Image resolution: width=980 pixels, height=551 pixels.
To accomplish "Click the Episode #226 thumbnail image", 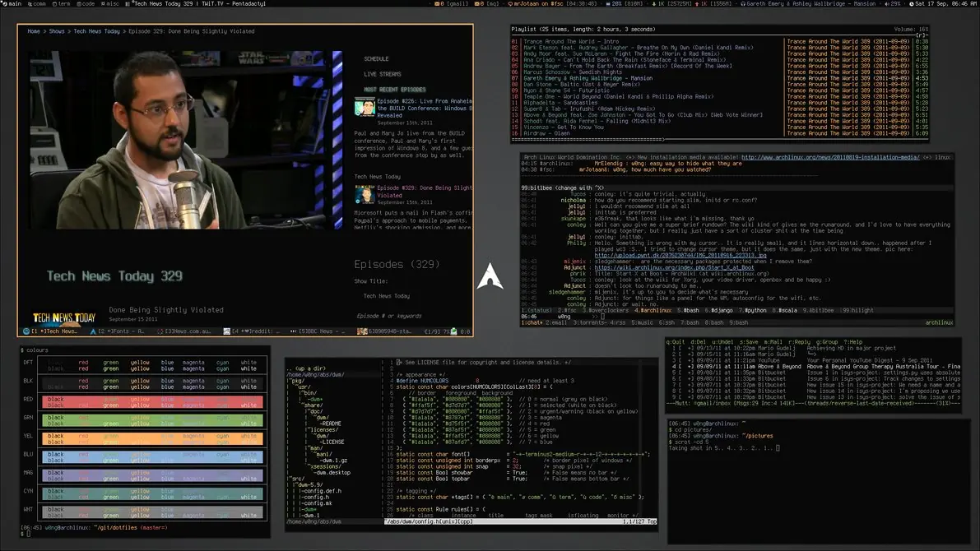I will point(365,108).
